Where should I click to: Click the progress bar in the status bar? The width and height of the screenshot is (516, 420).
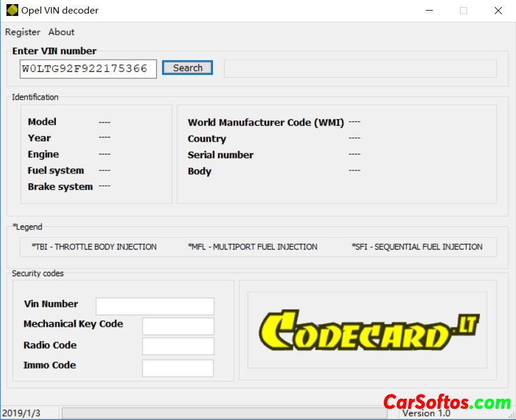tap(224, 413)
